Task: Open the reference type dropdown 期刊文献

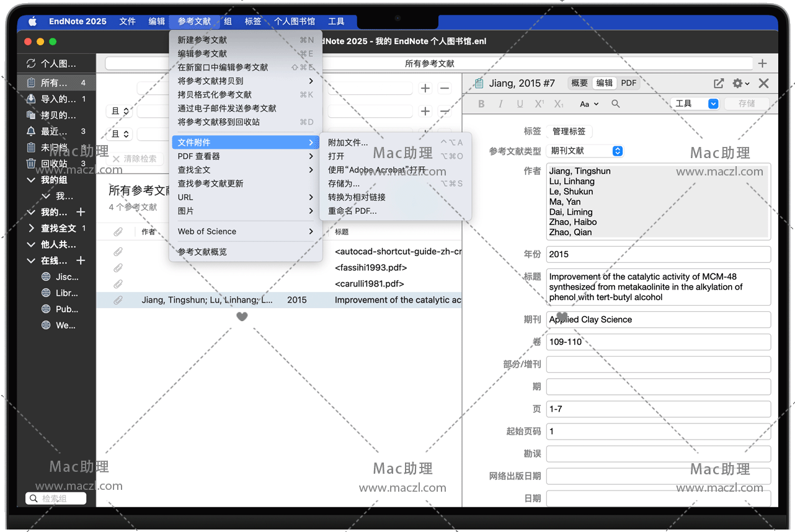Action: point(585,151)
